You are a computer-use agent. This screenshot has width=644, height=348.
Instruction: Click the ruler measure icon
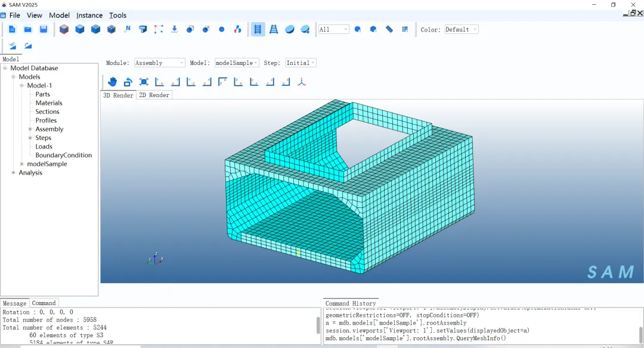pyautogui.click(x=389, y=29)
